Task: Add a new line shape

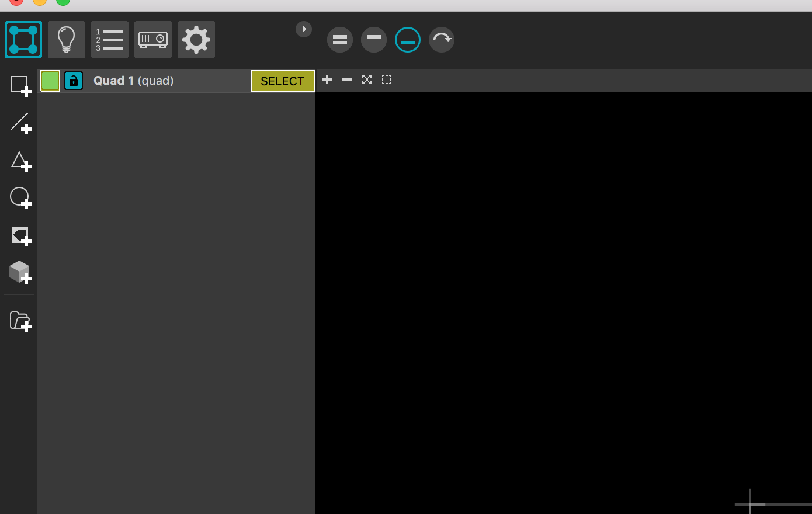Action: (x=20, y=123)
